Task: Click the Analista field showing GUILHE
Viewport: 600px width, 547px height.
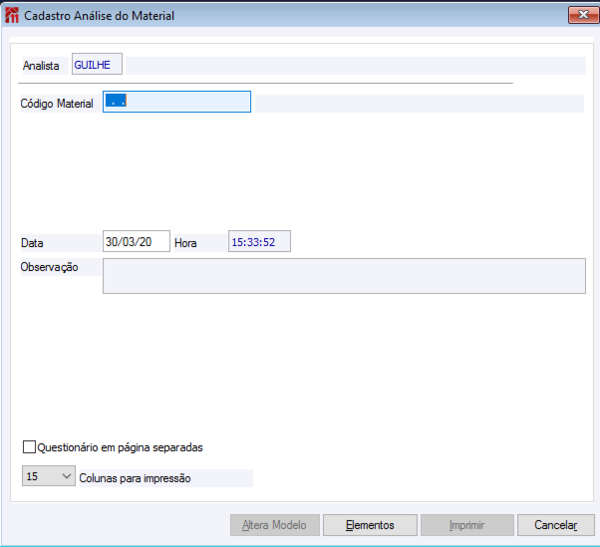Action: coord(97,64)
